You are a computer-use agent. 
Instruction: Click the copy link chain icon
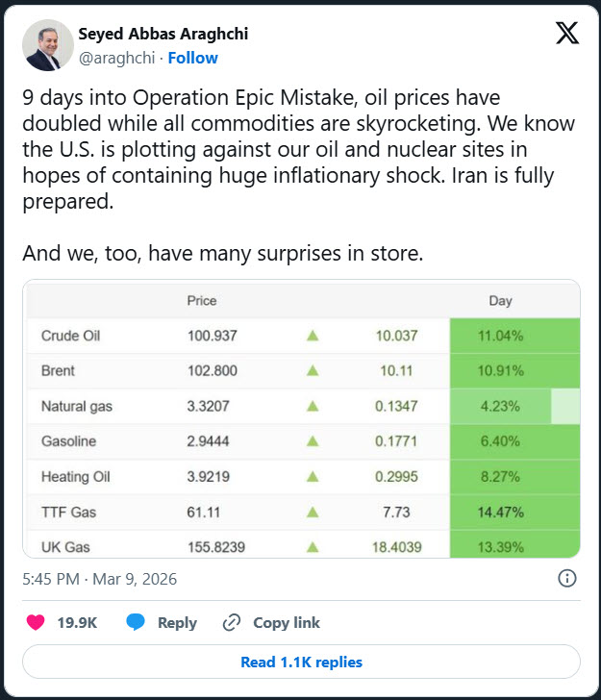[231, 623]
